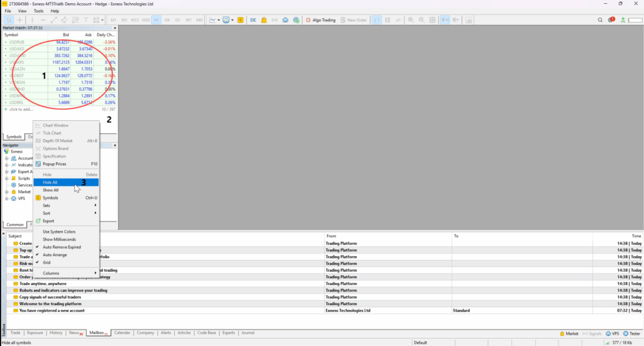Screen dimensions: 644x346
Task: Click the zoom in magnifier icon
Action: pos(411,20)
